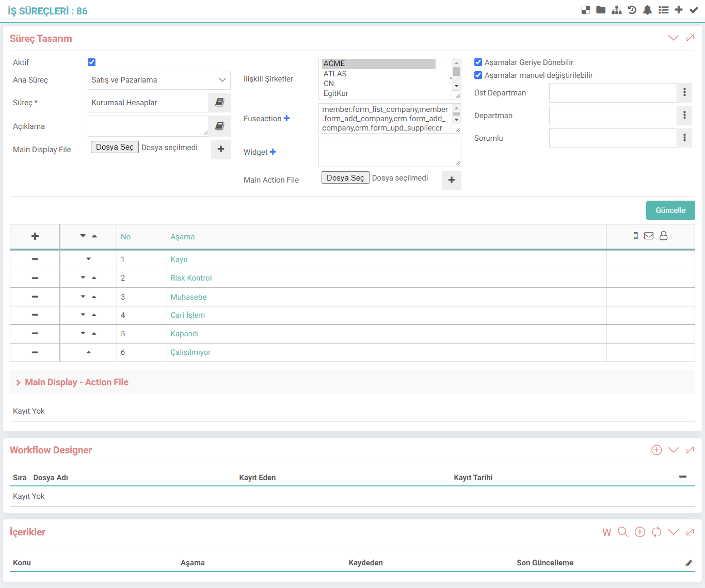705x588 pixels.
Task: Click the notification bell icon
Action: point(647,10)
